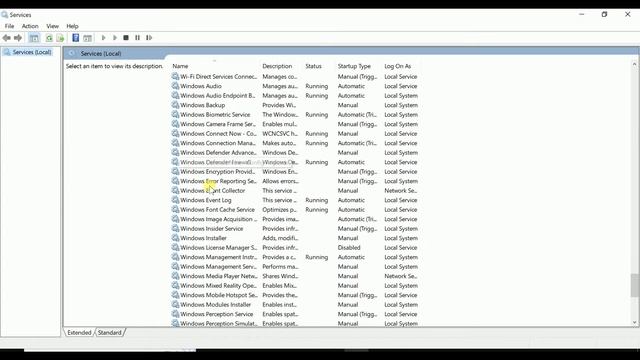The width and height of the screenshot is (640, 360).
Task: Click the second Start Service arrow icon
Action: [115, 38]
